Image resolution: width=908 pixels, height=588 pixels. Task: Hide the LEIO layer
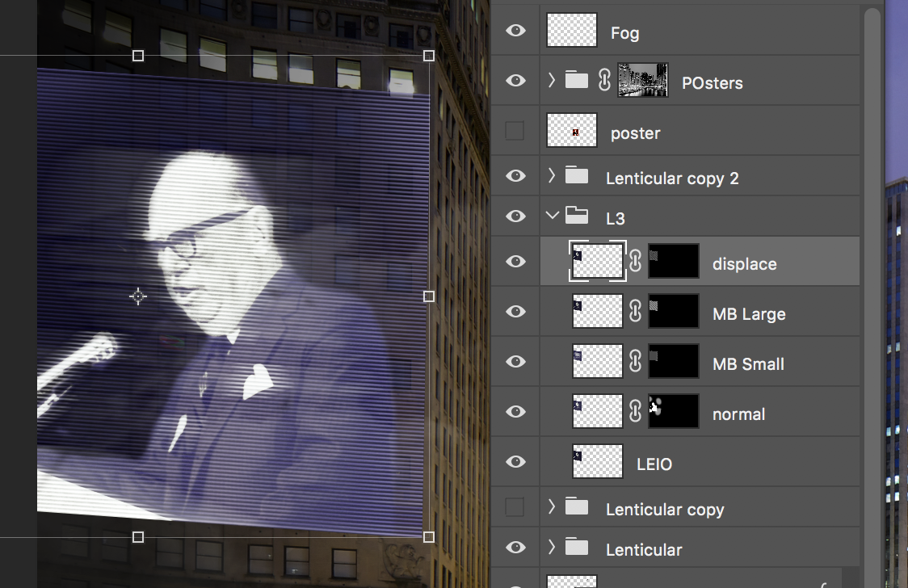click(x=515, y=461)
